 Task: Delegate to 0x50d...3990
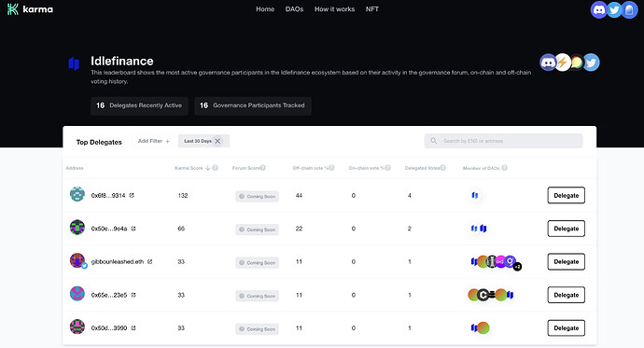coord(566,327)
